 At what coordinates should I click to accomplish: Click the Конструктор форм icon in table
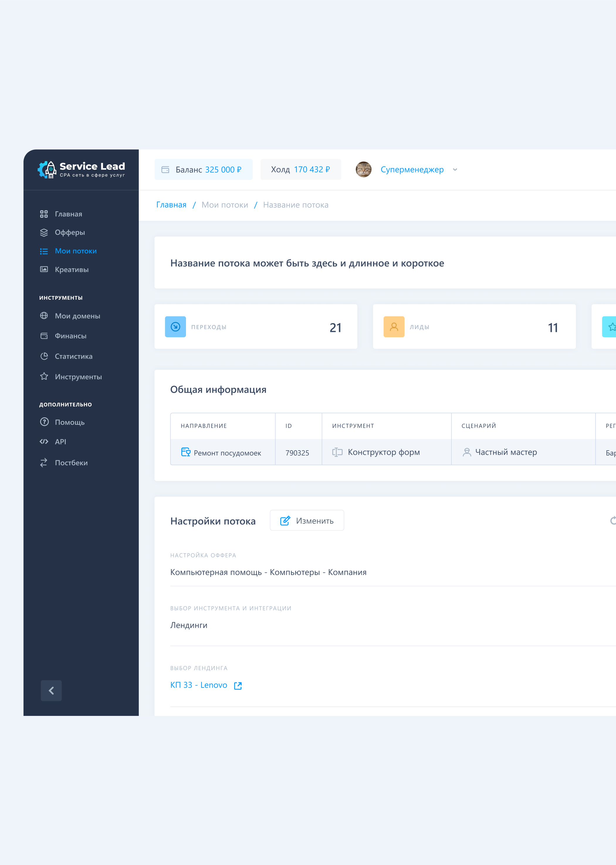pos(337,452)
